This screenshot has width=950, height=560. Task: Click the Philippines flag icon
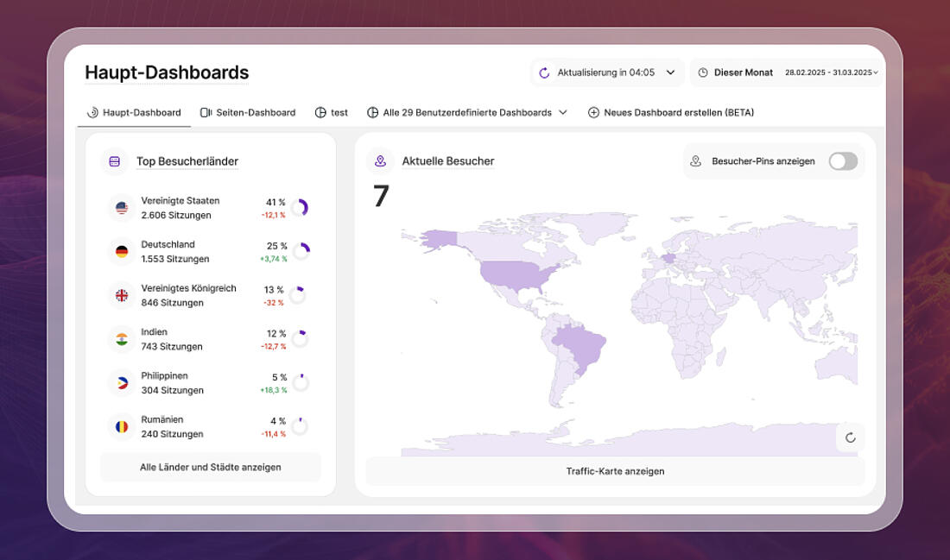click(x=122, y=382)
